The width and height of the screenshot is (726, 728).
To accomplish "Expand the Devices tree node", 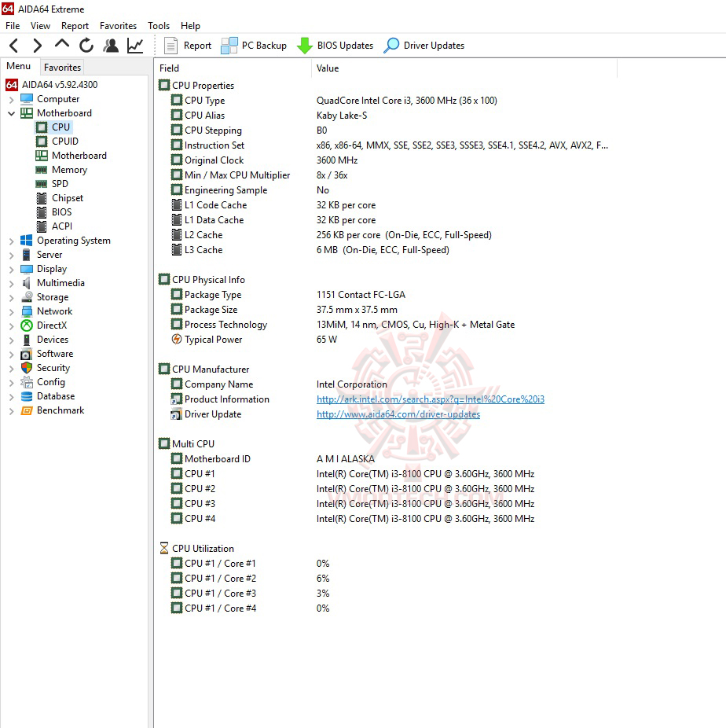I will click(12, 340).
